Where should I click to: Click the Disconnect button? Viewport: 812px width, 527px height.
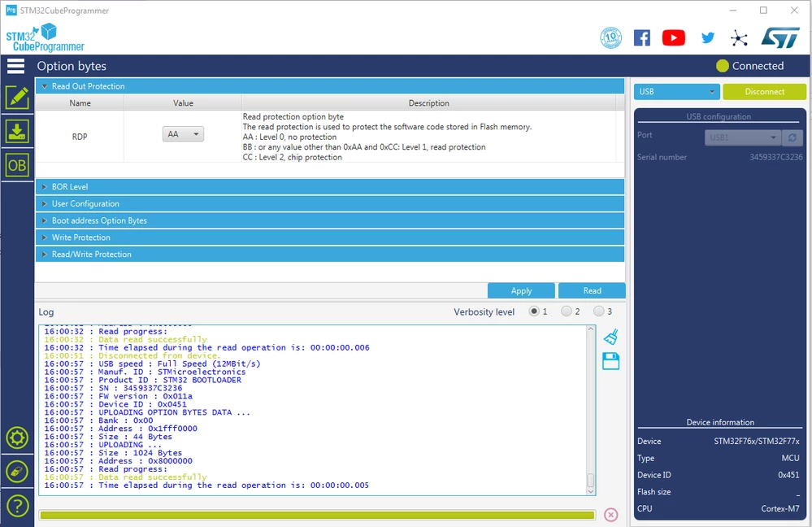pos(764,92)
